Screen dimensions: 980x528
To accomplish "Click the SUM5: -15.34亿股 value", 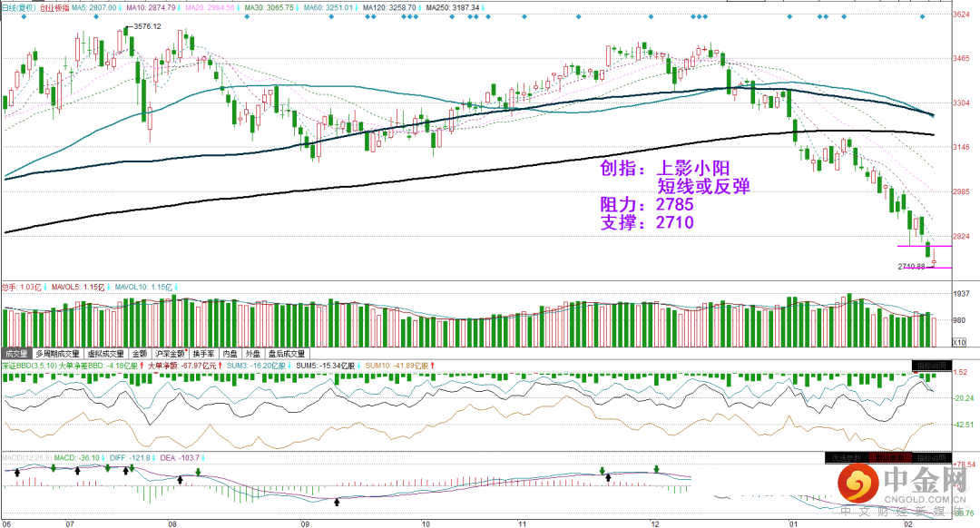I will 326,366.
